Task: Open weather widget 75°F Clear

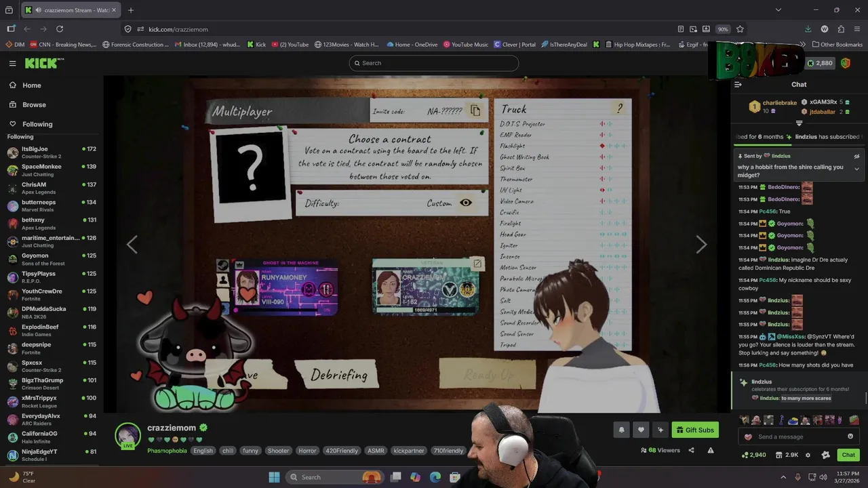Action: click(x=20, y=477)
